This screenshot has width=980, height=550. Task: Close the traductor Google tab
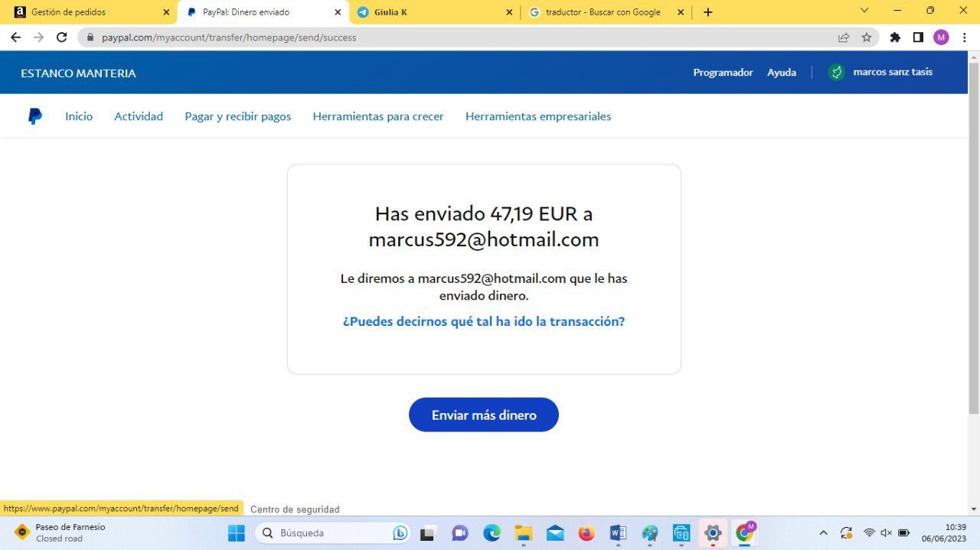click(x=681, y=12)
